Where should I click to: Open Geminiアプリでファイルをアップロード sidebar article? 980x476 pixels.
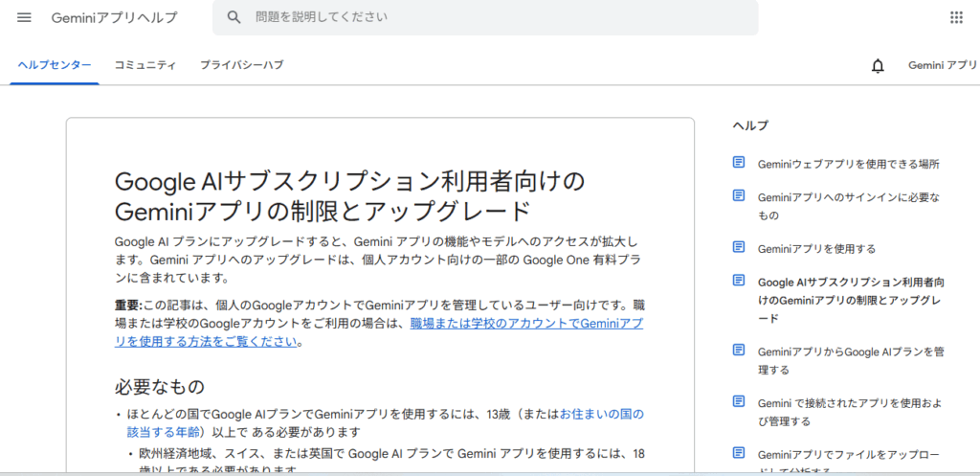(848, 455)
